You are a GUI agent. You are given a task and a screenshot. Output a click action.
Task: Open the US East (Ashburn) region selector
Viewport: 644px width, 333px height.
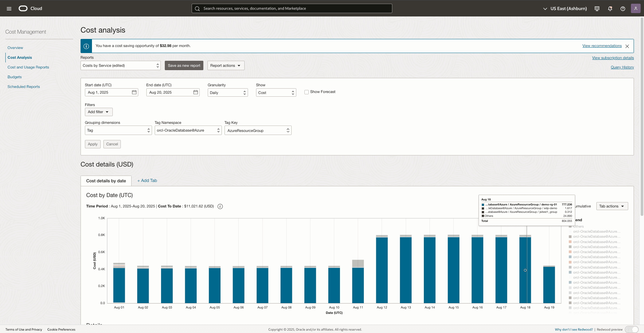(565, 8)
